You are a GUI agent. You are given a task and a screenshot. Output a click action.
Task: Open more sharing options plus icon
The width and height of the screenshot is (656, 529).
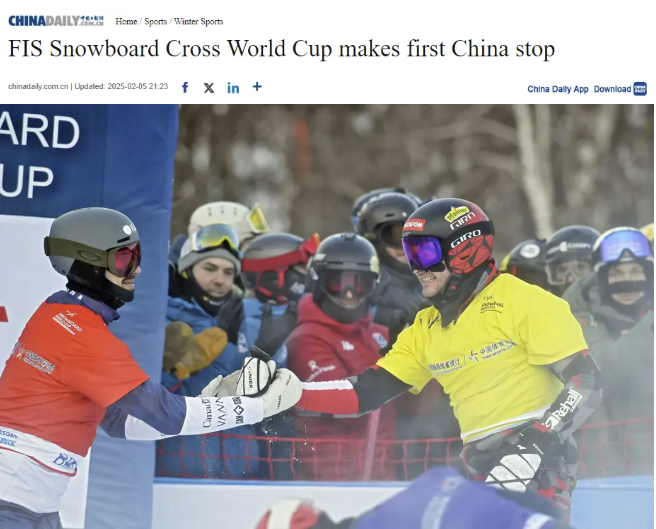click(257, 87)
